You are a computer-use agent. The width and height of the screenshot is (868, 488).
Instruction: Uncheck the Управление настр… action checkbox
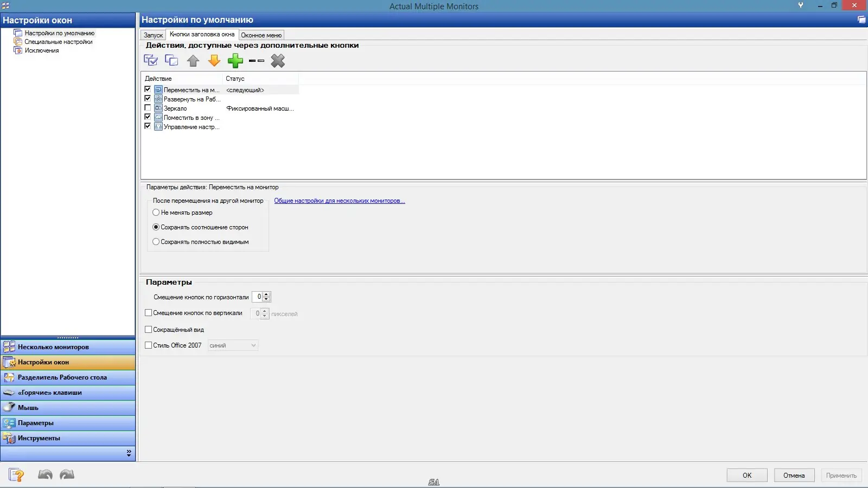pos(148,126)
